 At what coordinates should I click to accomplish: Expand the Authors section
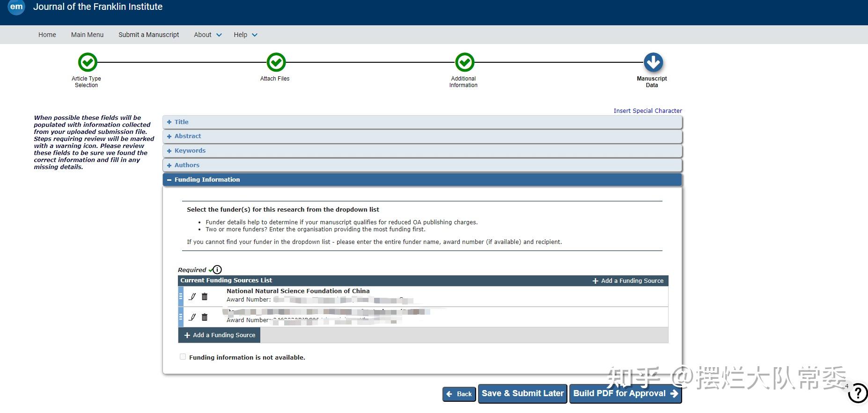pos(422,165)
